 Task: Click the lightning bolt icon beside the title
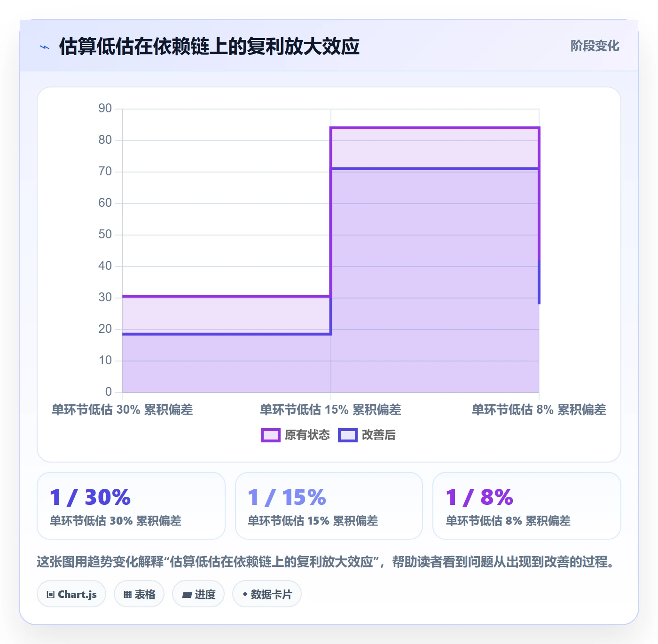[45, 47]
